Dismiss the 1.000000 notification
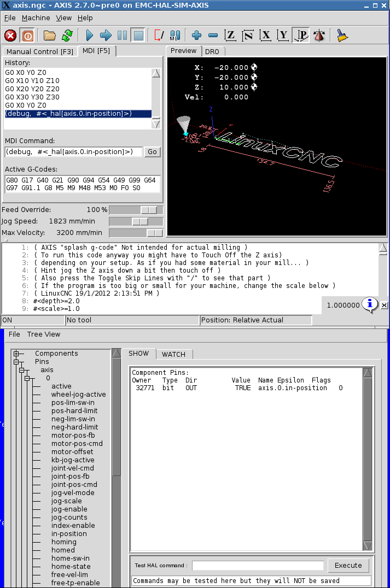Image resolution: width=390 pixels, height=588 pixels. click(384, 305)
